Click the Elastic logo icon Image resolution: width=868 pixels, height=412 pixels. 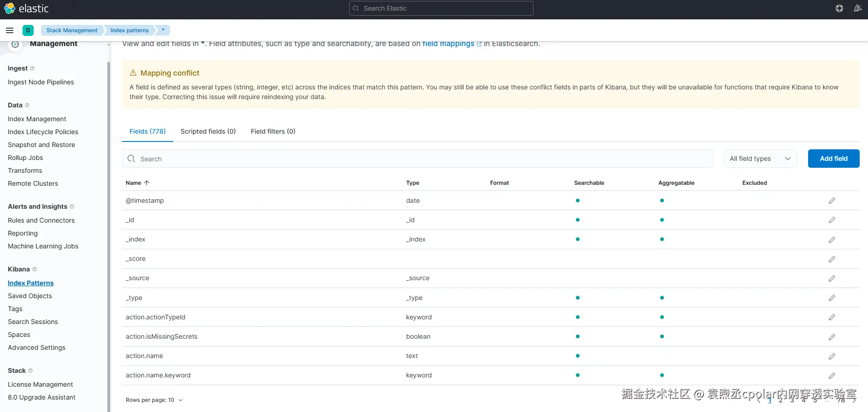10,8
